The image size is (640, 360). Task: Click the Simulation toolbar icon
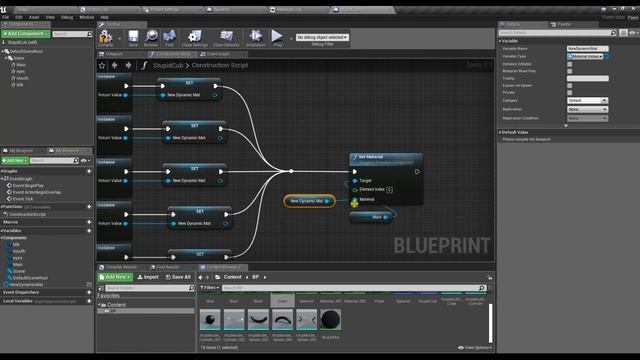point(256,37)
